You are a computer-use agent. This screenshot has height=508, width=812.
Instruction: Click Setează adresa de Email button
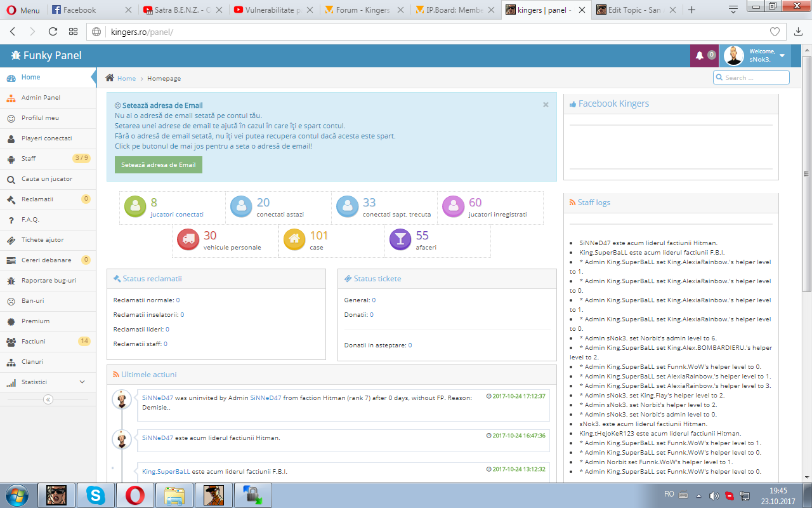(x=159, y=164)
